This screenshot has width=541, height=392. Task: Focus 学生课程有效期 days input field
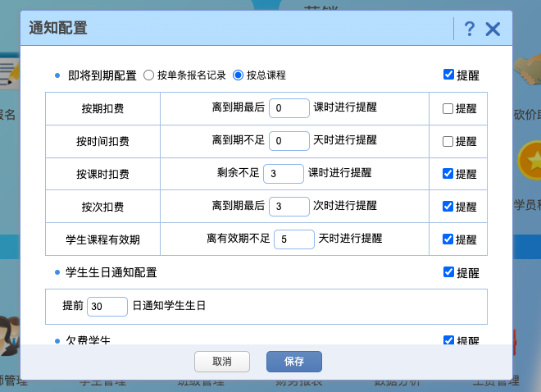pyautogui.click(x=294, y=239)
